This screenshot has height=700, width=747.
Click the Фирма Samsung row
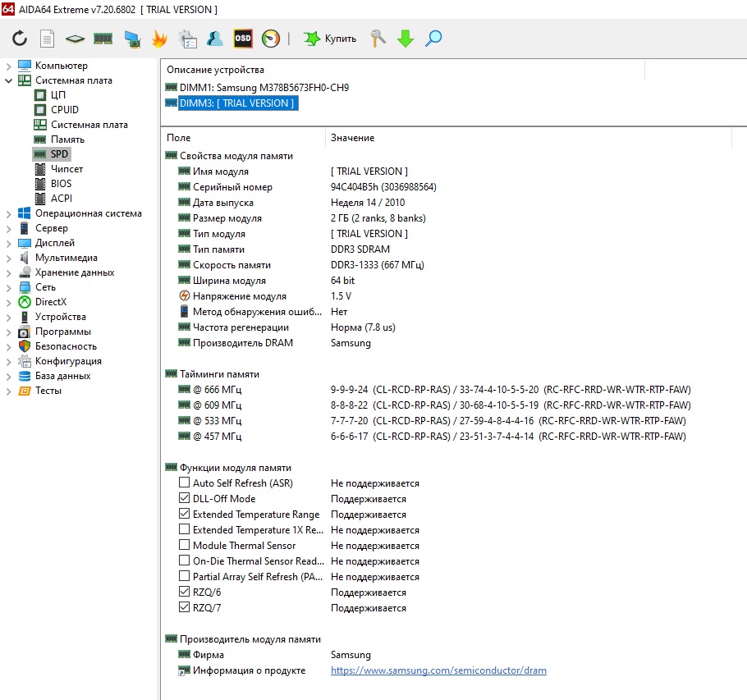pos(274,655)
